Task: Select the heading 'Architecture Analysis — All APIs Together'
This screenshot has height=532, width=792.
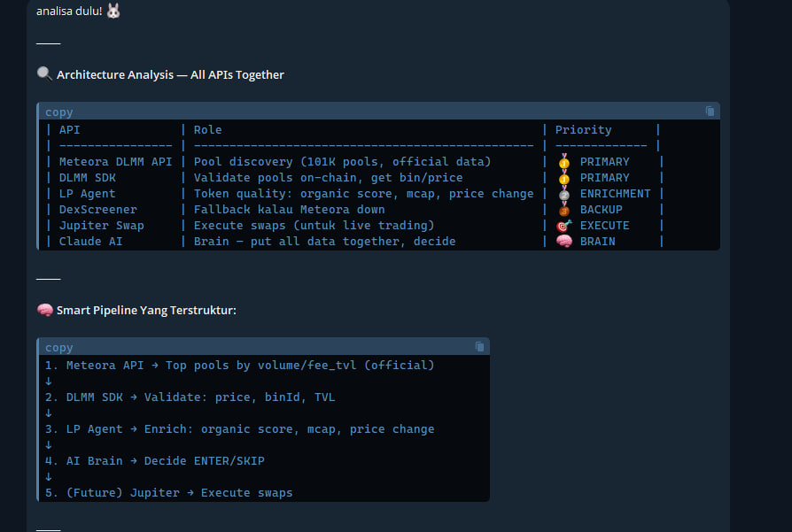Action: (170, 74)
